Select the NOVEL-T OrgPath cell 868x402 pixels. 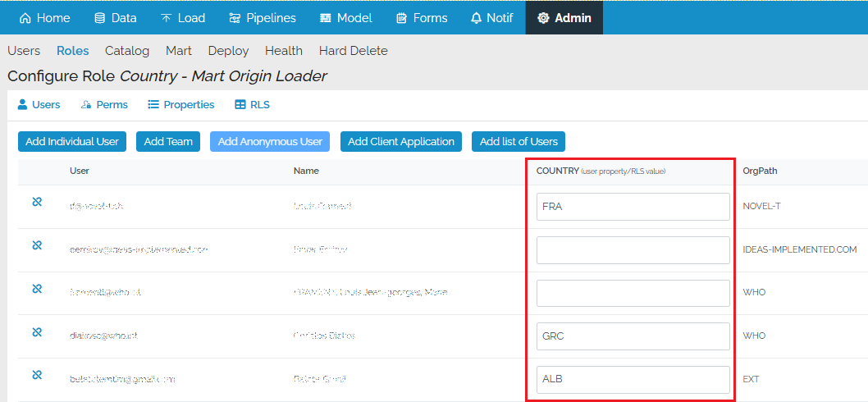point(761,206)
